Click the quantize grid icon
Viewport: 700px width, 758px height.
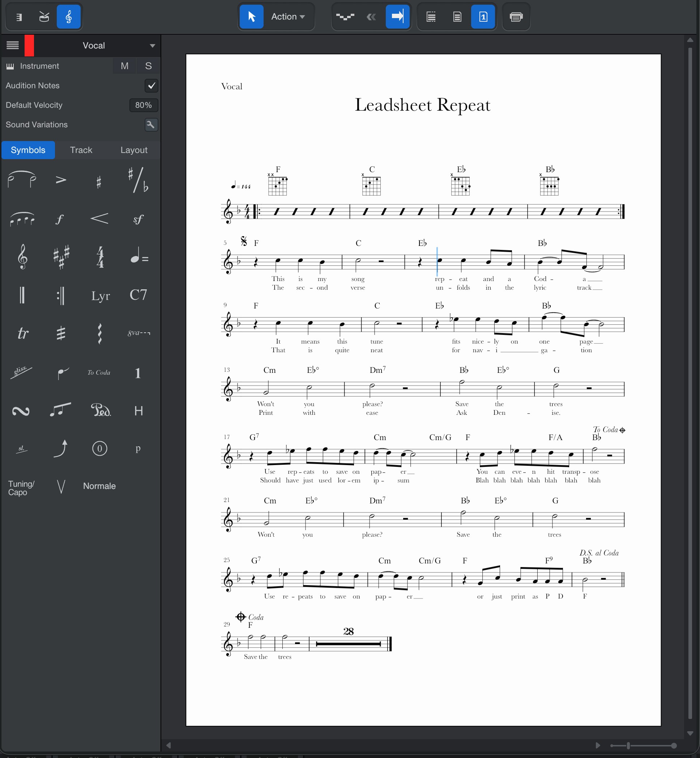(345, 17)
